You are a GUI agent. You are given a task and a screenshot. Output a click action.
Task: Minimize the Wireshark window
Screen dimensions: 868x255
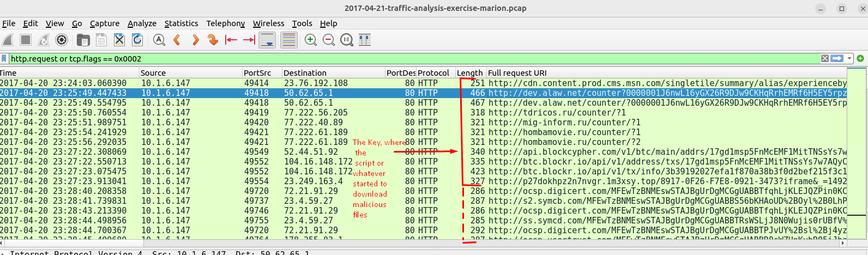pos(821,8)
